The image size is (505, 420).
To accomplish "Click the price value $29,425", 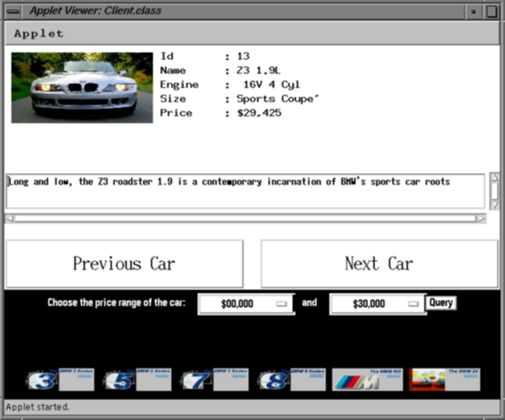I will [259, 113].
